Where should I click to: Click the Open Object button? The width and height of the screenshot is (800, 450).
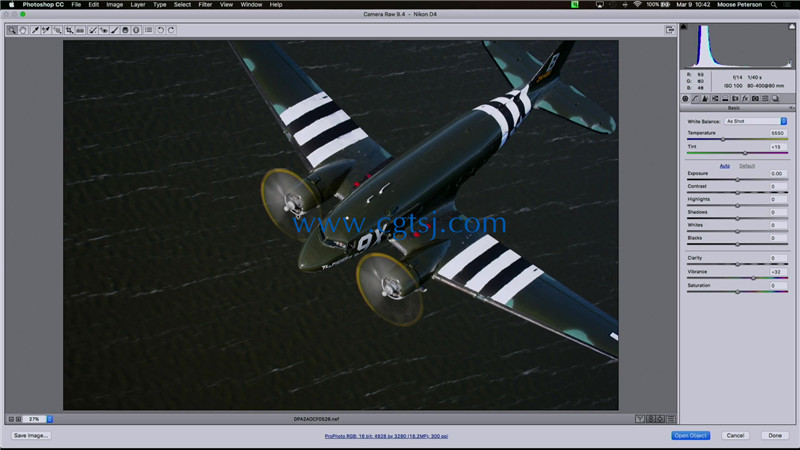coord(690,436)
